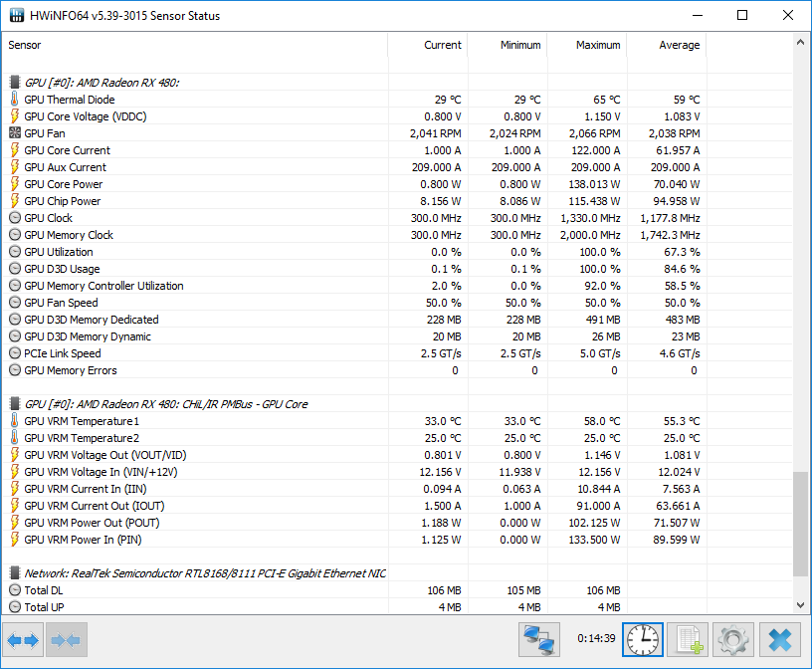Click the lightning icon beside GPU Aux Current
This screenshot has width=812, height=669.
click(15, 167)
